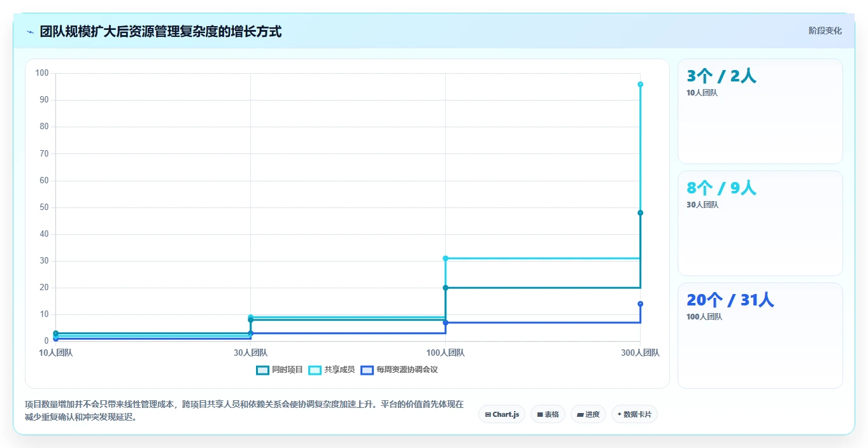
Task: Click the 20个 / 31人 card value
Action: (730, 300)
